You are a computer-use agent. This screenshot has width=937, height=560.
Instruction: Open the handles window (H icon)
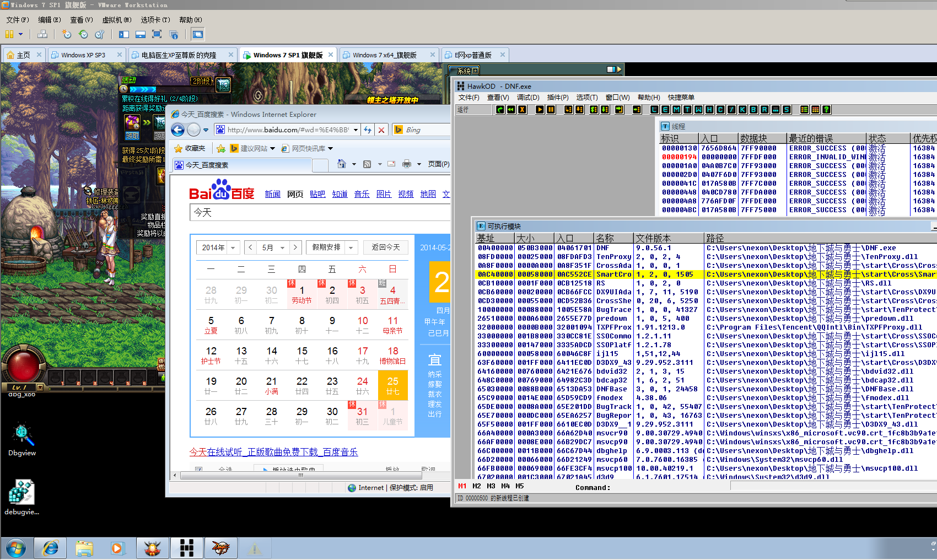(x=709, y=110)
